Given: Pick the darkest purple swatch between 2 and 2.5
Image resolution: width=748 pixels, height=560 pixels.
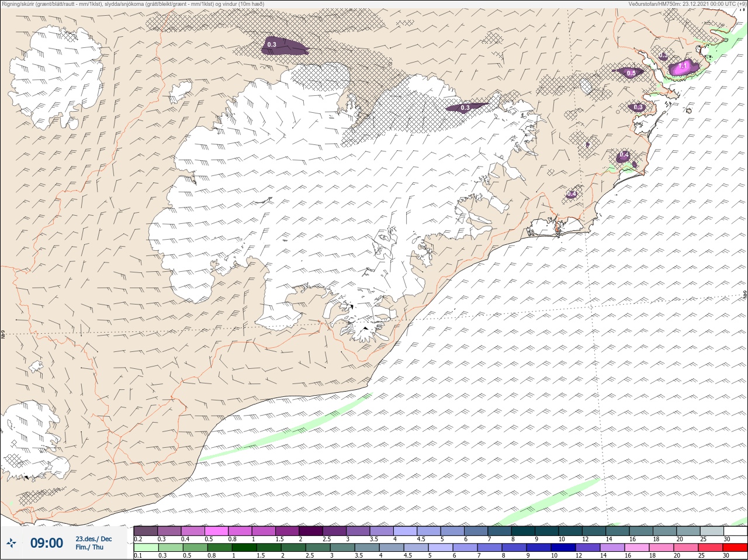Looking at the screenshot, I should click(x=311, y=531).
